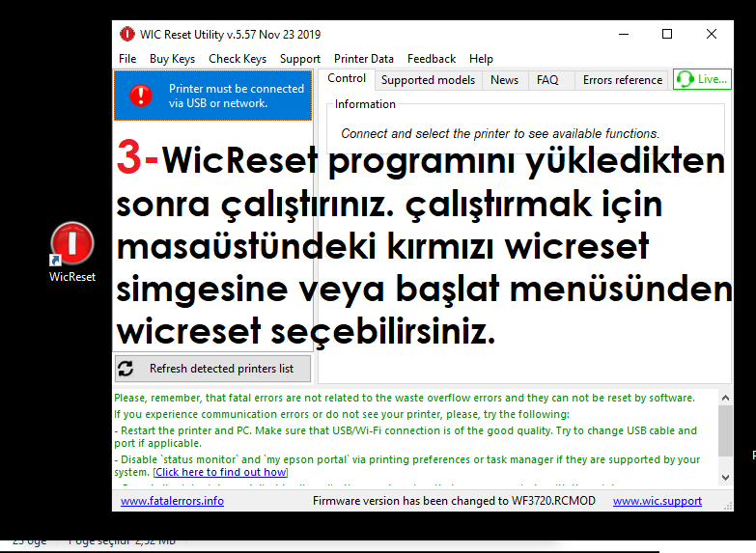
Task: Click 'If you experience communication errors' line
Action: (342, 414)
